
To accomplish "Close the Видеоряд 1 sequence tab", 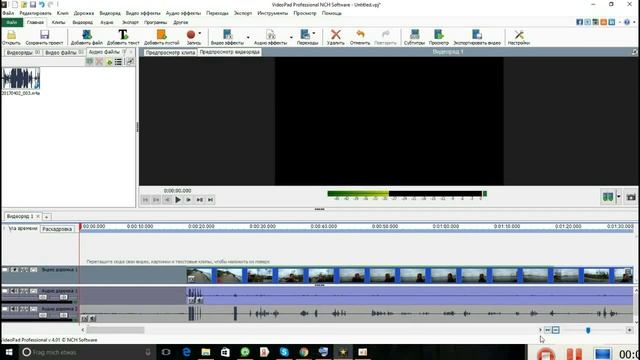I will tap(38, 216).
